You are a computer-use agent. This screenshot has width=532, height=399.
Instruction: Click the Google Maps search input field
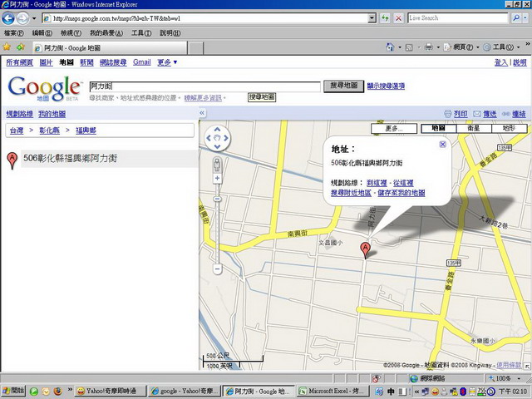(205, 86)
